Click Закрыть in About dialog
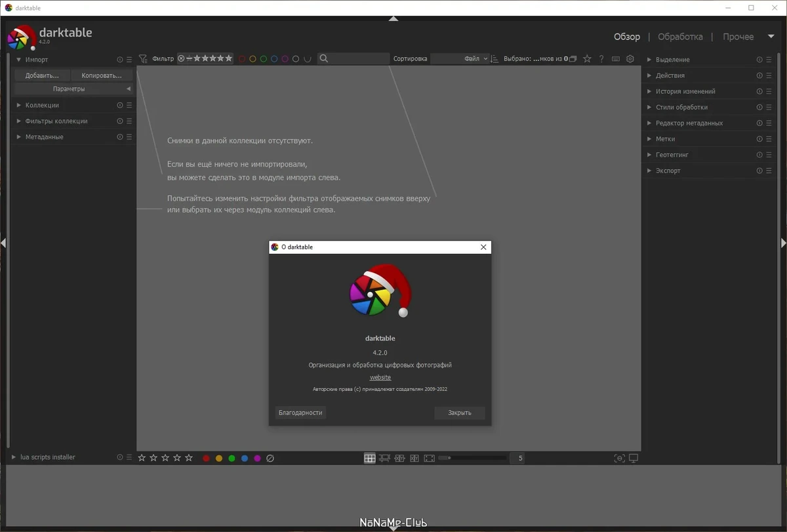This screenshot has height=532, width=787. click(x=460, y=413)
